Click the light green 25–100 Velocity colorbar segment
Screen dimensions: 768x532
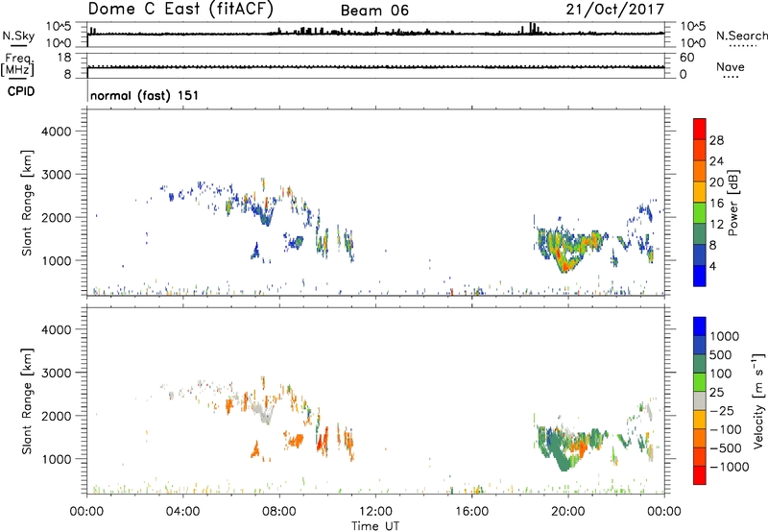700,382
